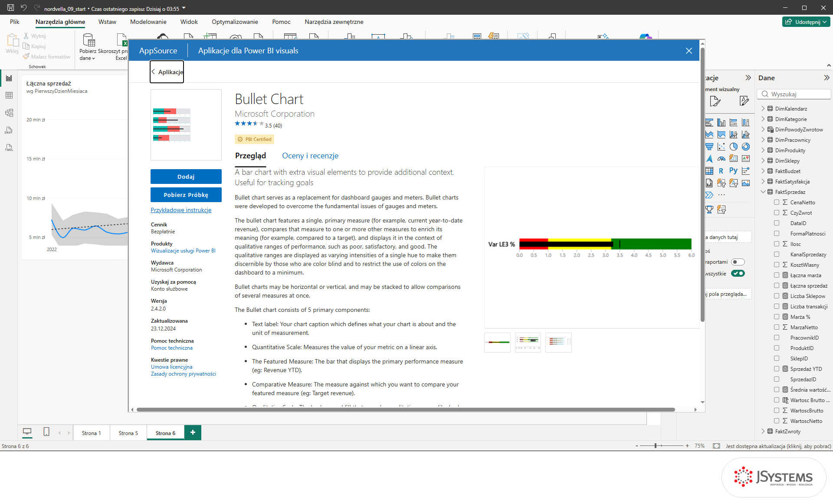The width and height of the screenshot is (833, 504).
Task: Save the file from title bar
Action: 10,8
